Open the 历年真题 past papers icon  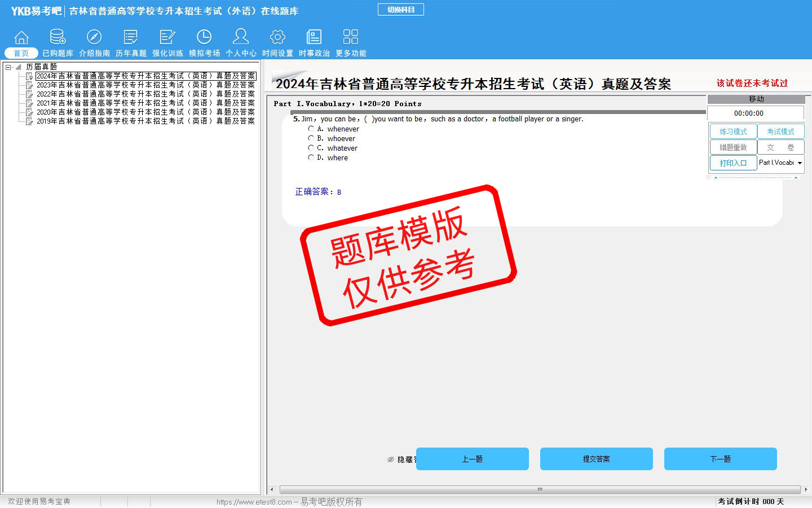pyautogui.click(x=131, y=38)
